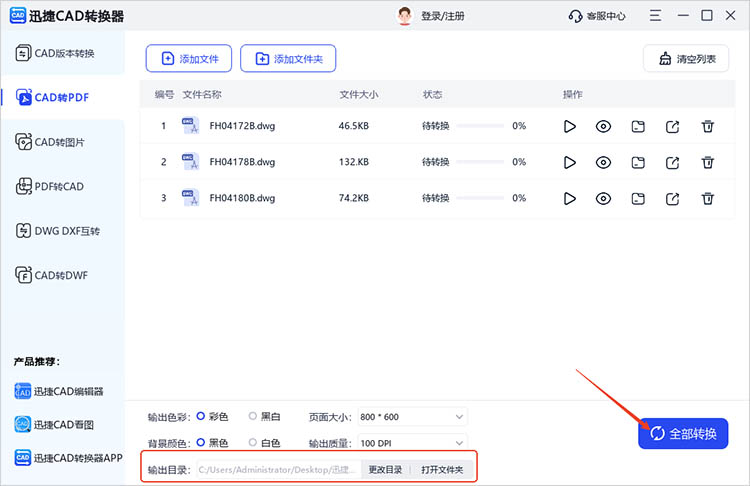Click the 46.5KB file size cell
Viewport: 750px width, 486px height.
point(353,126)
